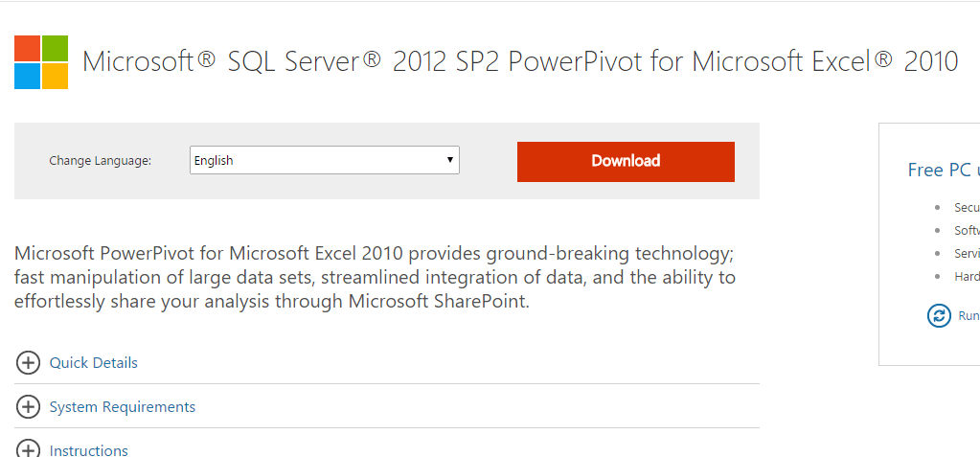Expand the Instructions section label
980x457 pixels.
(x=89, y=450)
